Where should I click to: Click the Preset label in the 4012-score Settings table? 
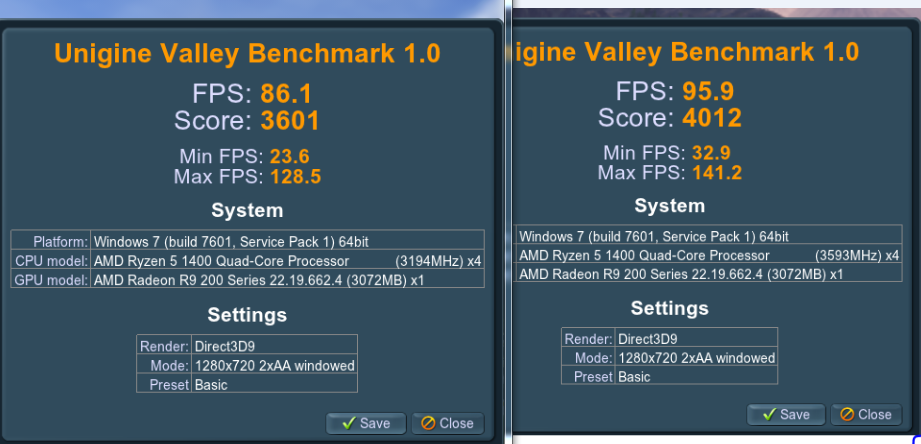click(591, 376)
